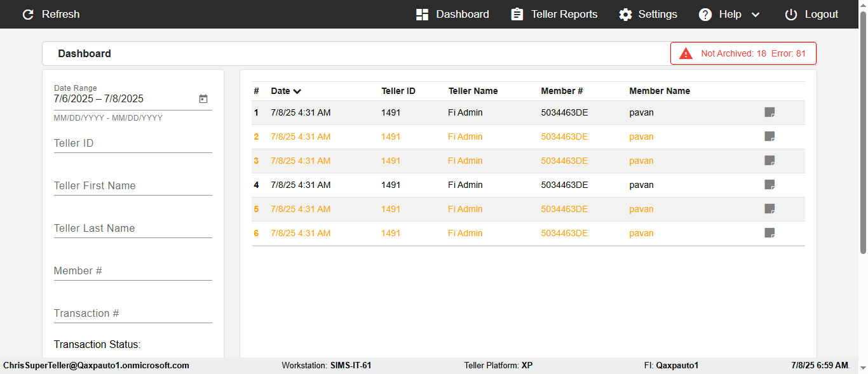
Task: Click FI Qaxpauto1 status entry
Action: tap(671, 365)
